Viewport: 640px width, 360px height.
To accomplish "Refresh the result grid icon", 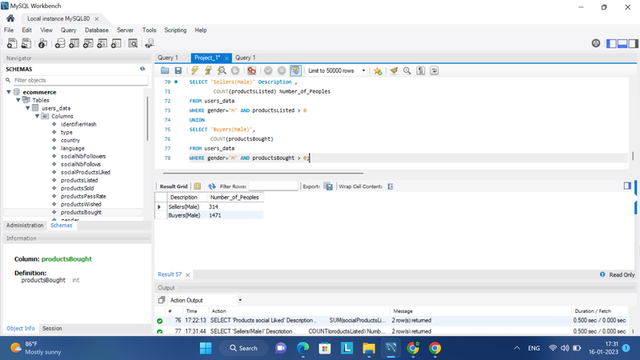I will click(211, 187).
